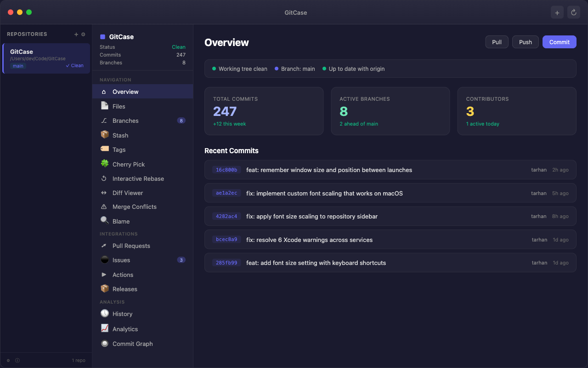Add a new repository with the plus icon
588x368 pixels.
(76, 34)
